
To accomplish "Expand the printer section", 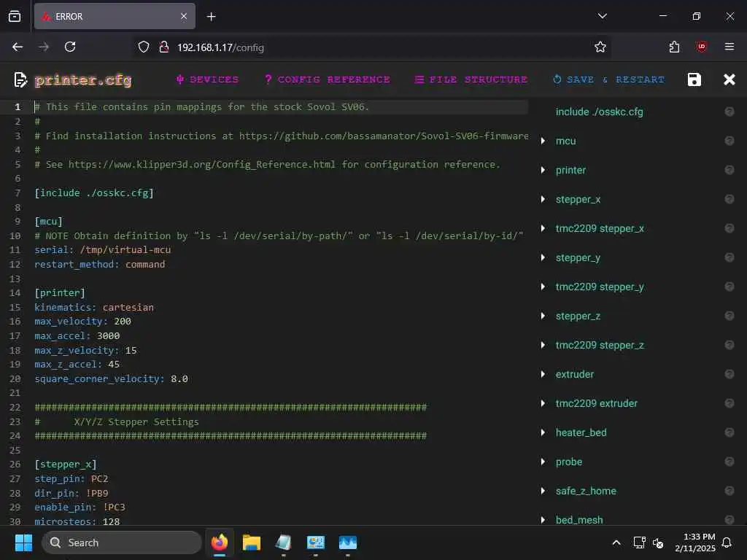I will pos(543,170).
